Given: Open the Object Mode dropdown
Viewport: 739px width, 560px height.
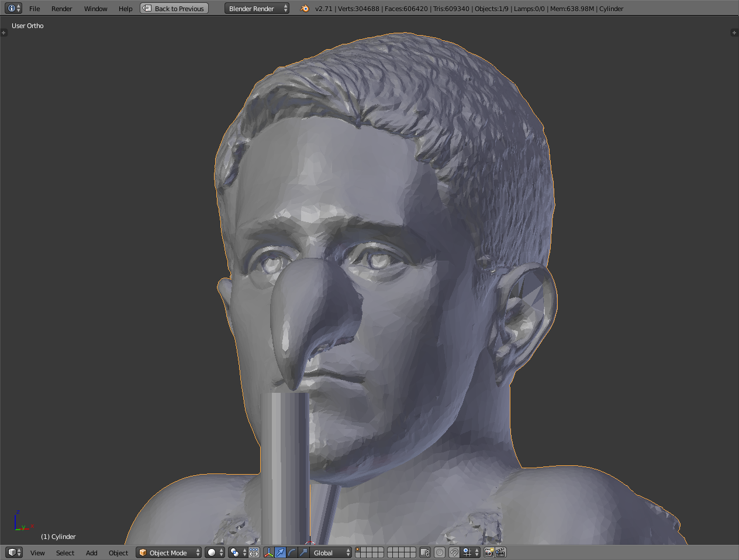Looking at the screenshot, I should (x=169, y=552).
